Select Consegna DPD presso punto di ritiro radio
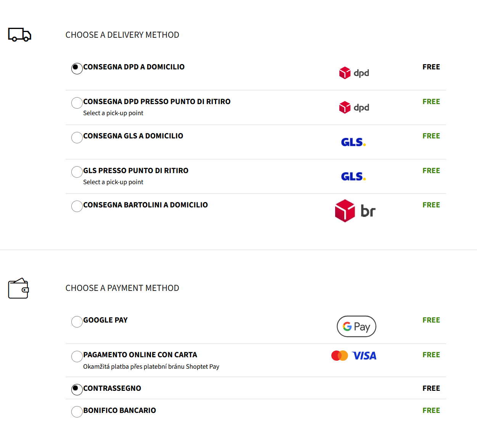The height and width of the screenshot is (448, 477). [77, 103]
